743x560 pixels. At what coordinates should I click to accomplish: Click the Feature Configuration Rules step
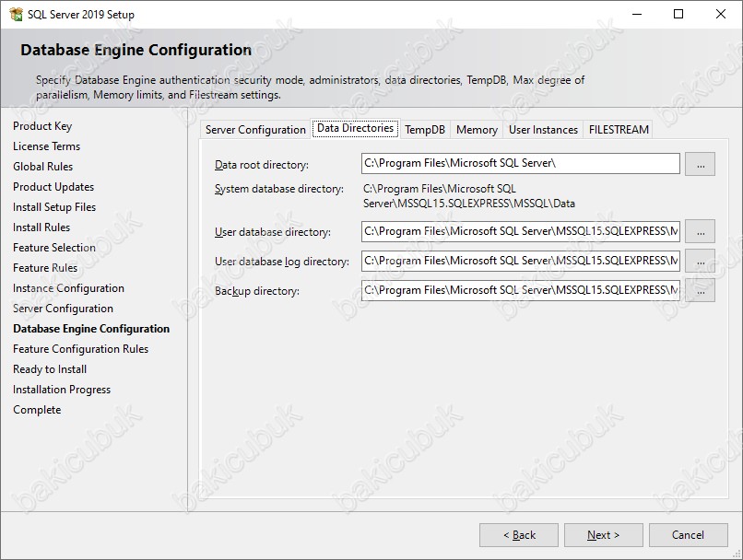point(80,349)
